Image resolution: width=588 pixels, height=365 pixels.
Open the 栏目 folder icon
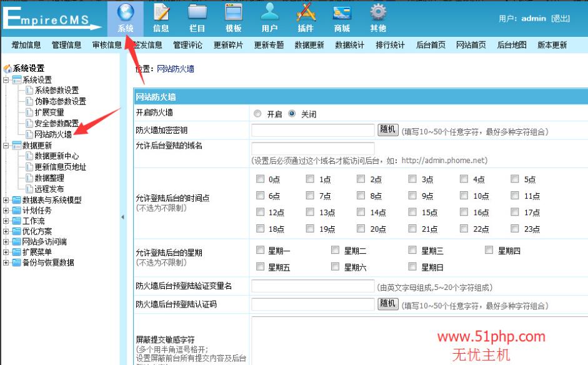pos(197,17)
